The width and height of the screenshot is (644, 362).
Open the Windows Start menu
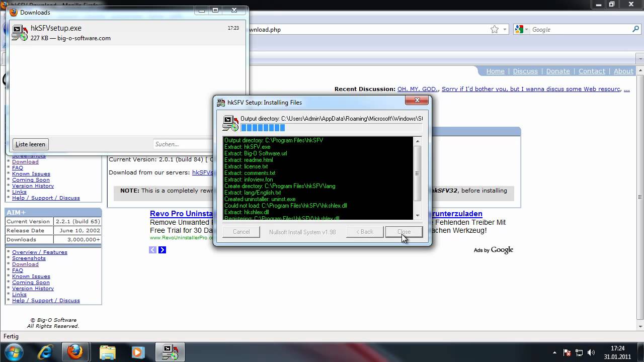point(14,352)
